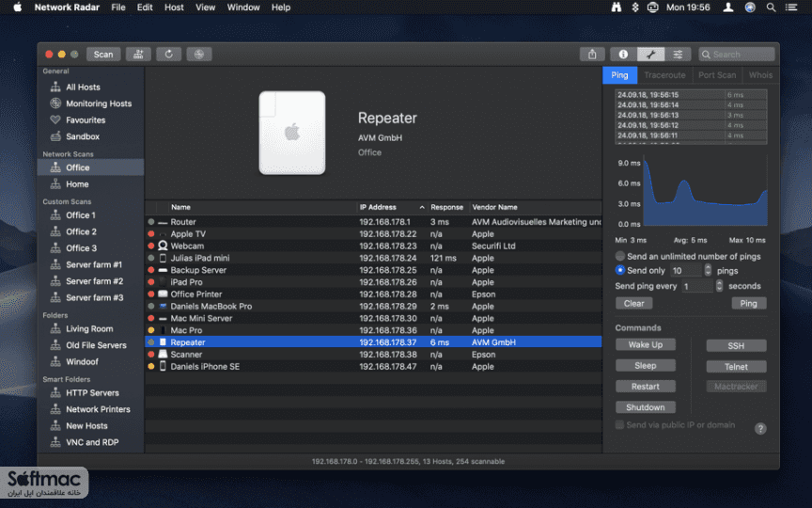This screenshot has height=508, width=812.
Task: Click the ping count field showing 10
Action: (x=686, y=271)
